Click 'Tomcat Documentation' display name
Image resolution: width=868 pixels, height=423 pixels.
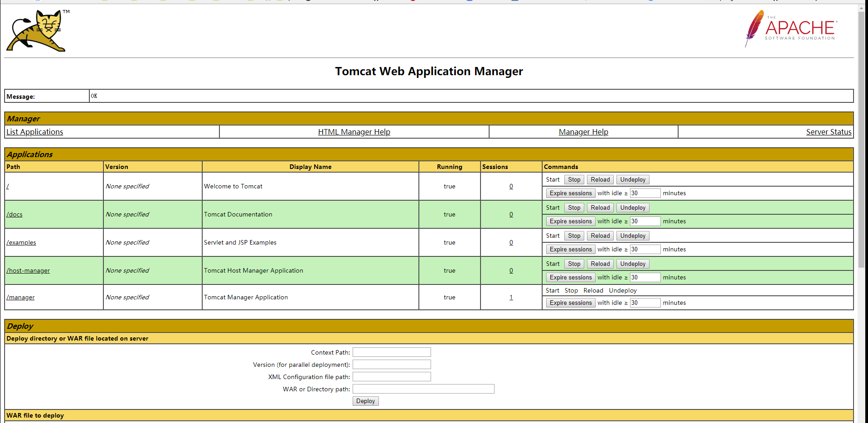238,214
